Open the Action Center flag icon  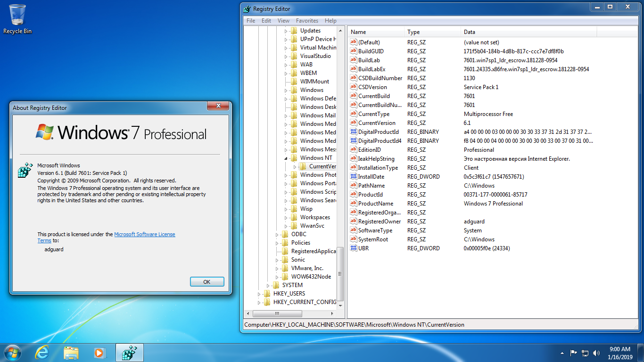pyautogui.click(x=574, y=353)
